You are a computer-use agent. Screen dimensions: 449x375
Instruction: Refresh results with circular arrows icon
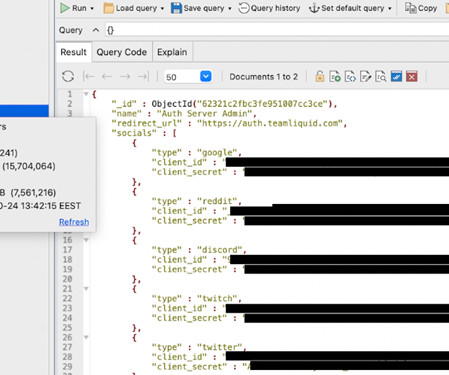pyautogui.click(x=68, y=77)
